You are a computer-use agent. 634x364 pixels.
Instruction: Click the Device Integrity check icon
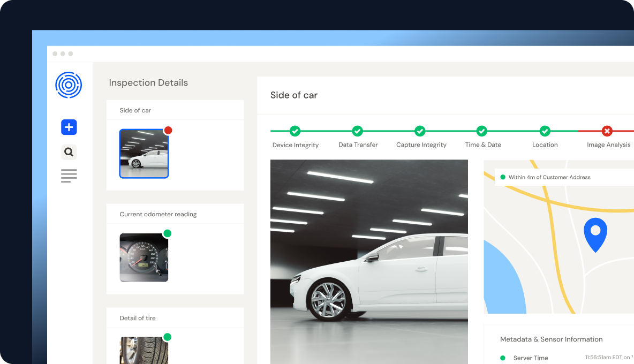295,131
